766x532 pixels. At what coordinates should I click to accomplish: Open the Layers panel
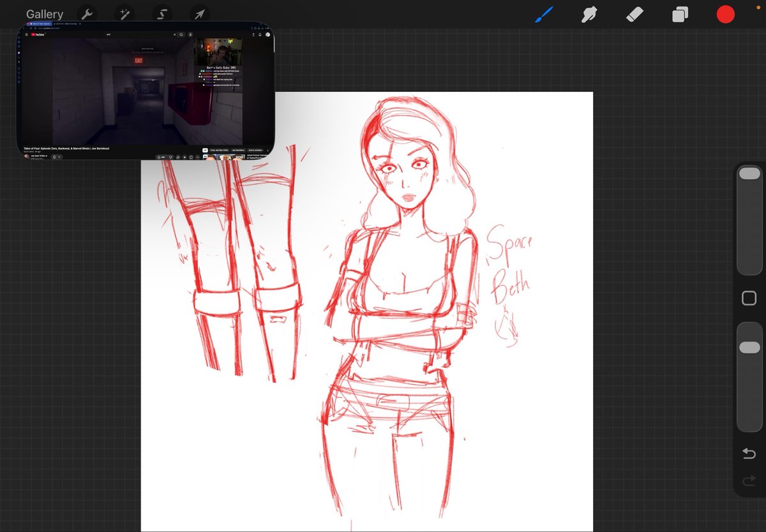point(680,14)
